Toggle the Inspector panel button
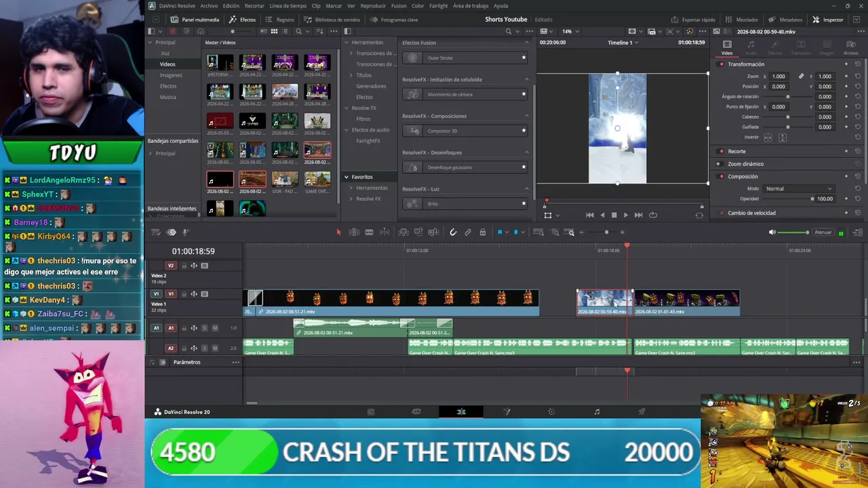This screenshot has height=488, width=868. click(828, 20)
